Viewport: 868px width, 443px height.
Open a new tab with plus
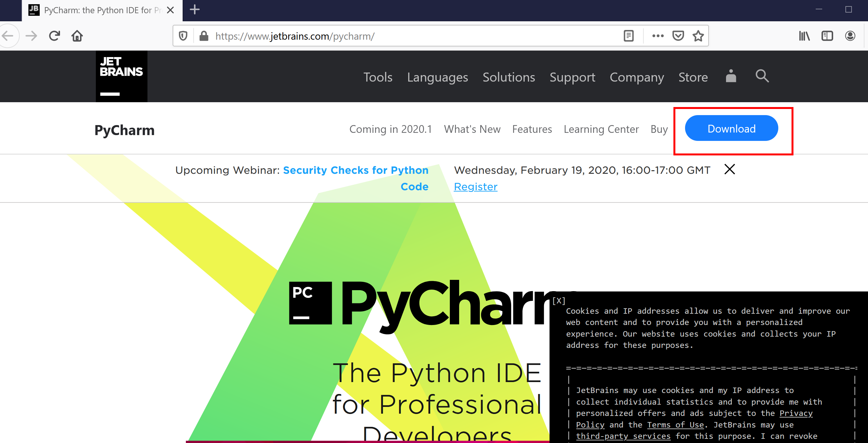click(195, 10)
